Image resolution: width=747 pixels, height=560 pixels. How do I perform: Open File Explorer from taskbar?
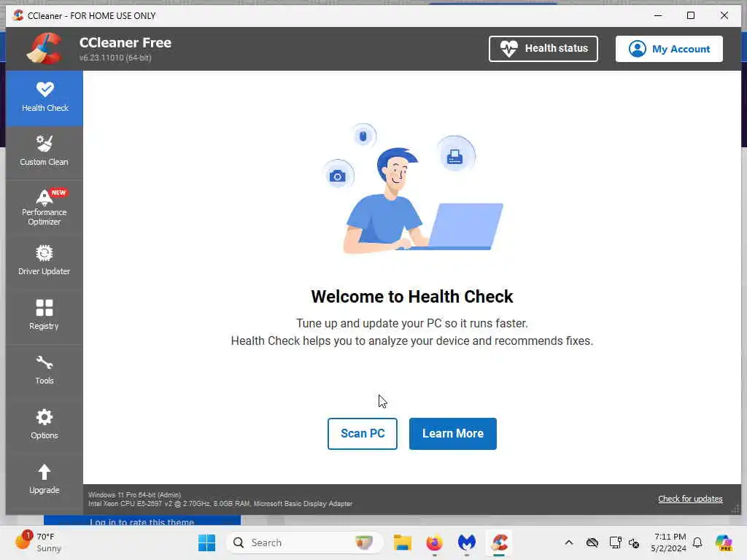[x=402, y=542]
